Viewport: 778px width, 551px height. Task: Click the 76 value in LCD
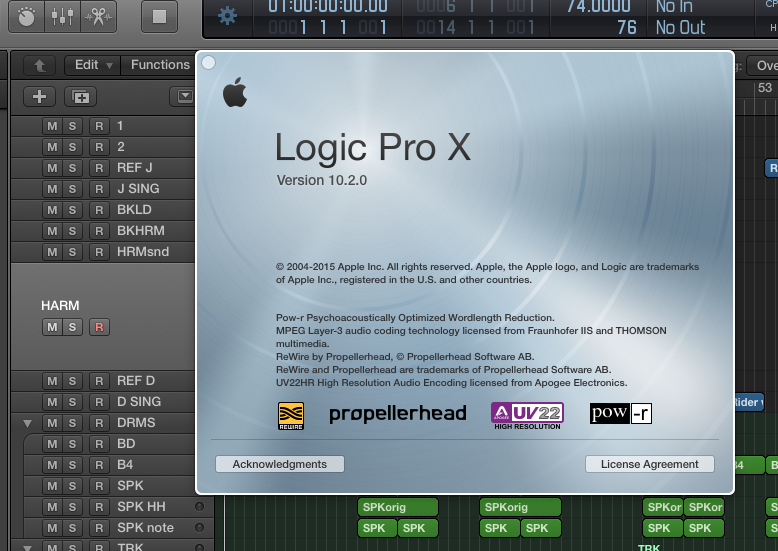click(x=627, y=27)
